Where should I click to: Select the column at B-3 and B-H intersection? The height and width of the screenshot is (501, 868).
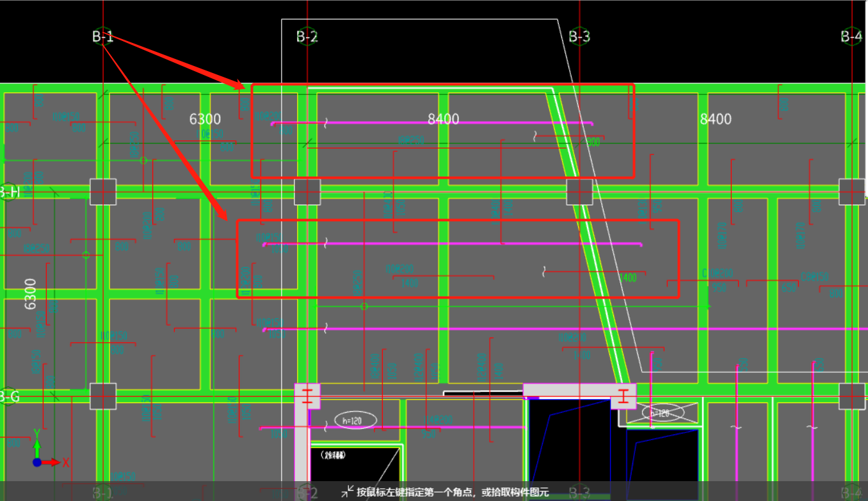(579, 192)
